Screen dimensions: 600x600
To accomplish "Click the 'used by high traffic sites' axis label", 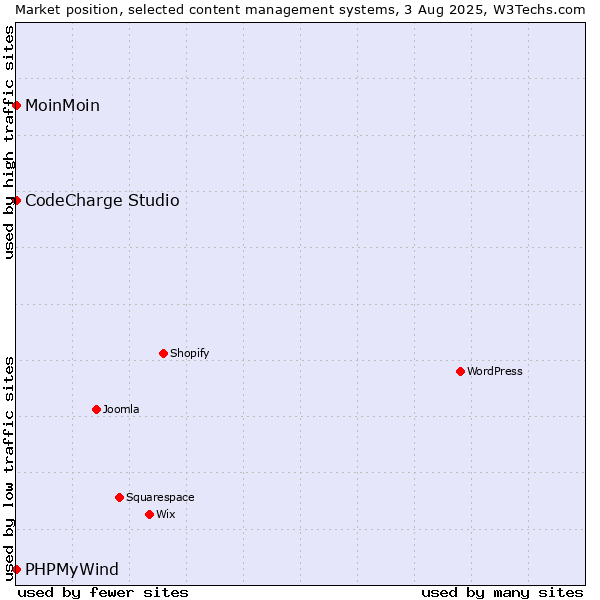I will 8,142.
